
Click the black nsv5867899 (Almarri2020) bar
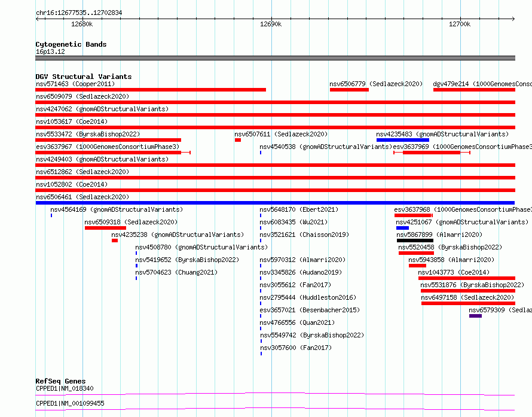[415, 241]
